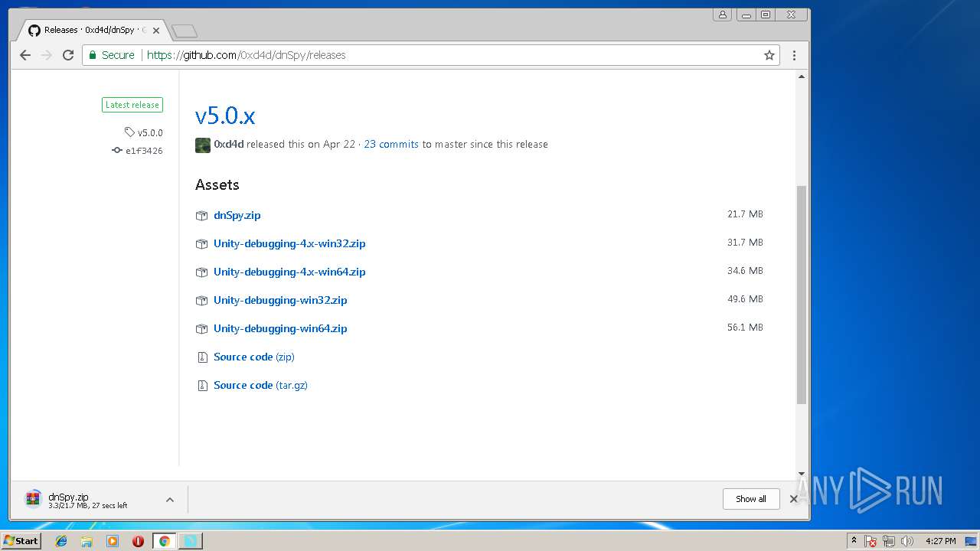Download Unity-debugging-4.x-win64.zip

[289, 272]
